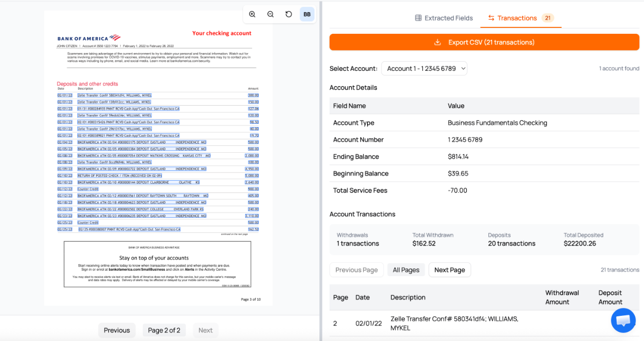This screenshot has width=644, height=341.
Task: Click the Withdrawal Amount column header
Action: [562, 298]
